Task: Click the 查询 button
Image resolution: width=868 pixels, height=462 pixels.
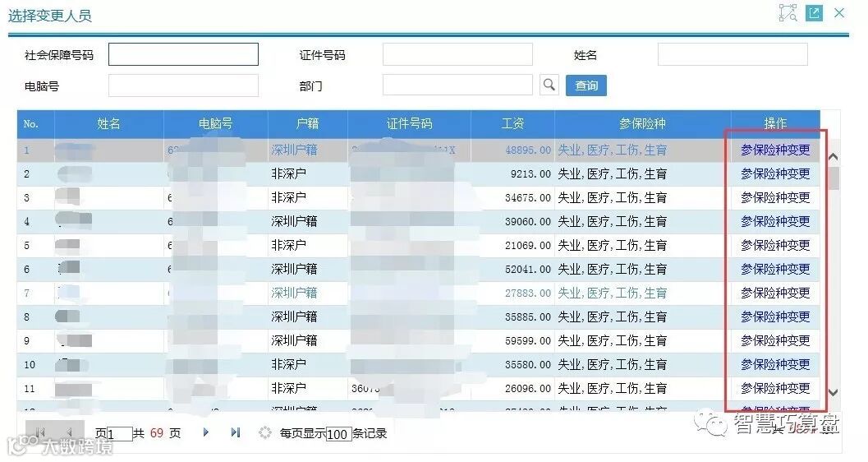Action: tap(586, 85)
